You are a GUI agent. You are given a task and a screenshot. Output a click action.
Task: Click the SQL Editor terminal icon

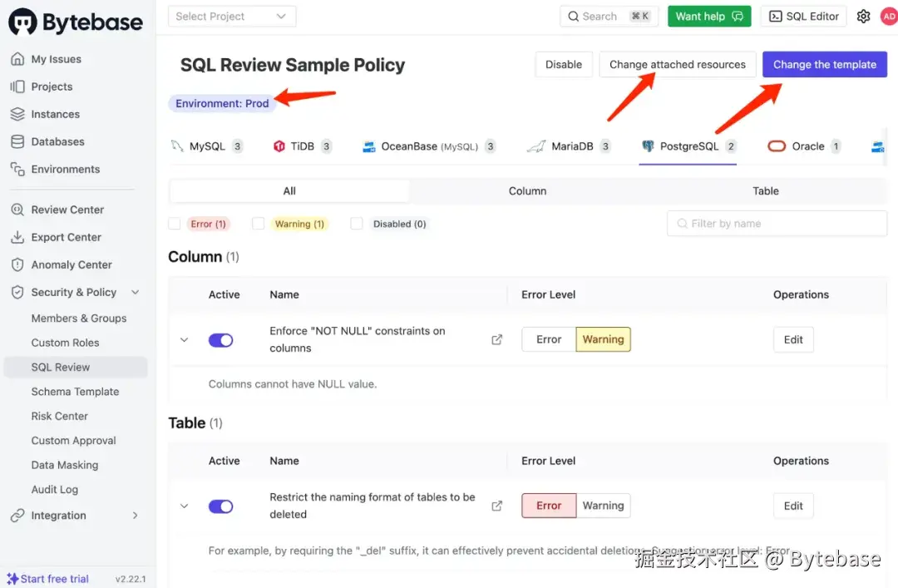[x=775, y=17]
